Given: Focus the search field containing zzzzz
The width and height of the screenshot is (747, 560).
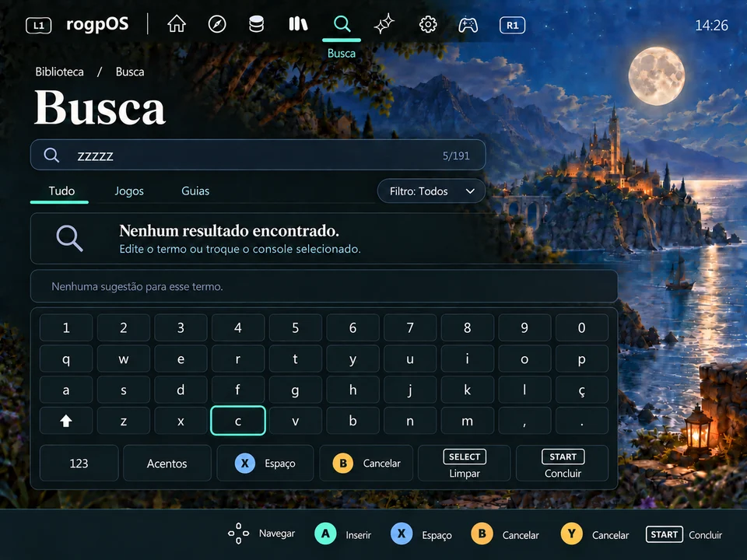Looking at the screenshot, I should (258, 155).
